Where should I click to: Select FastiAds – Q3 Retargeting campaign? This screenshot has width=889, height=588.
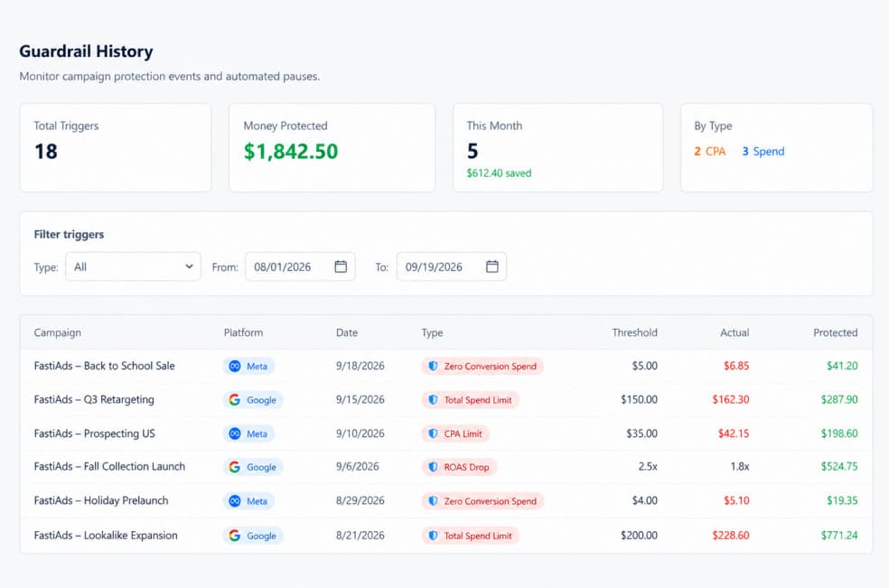94,400
